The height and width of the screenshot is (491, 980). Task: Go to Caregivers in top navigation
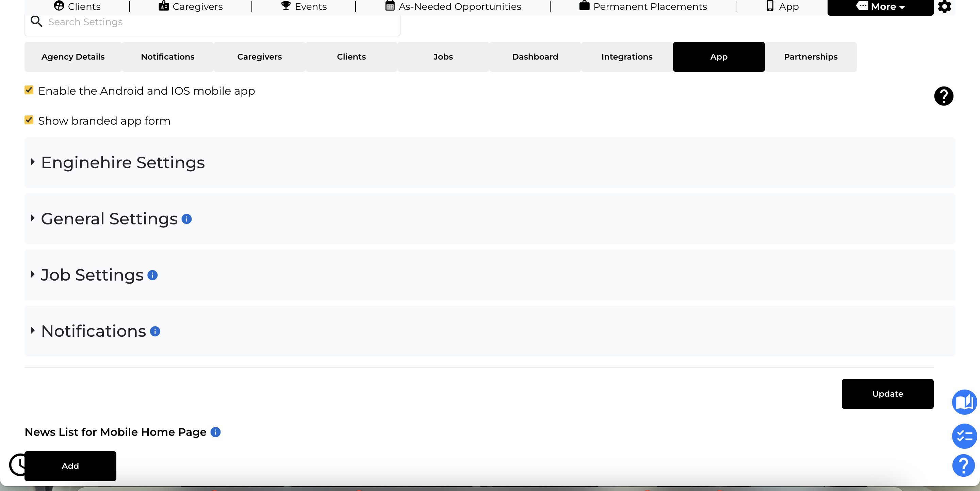click(191, 6)
